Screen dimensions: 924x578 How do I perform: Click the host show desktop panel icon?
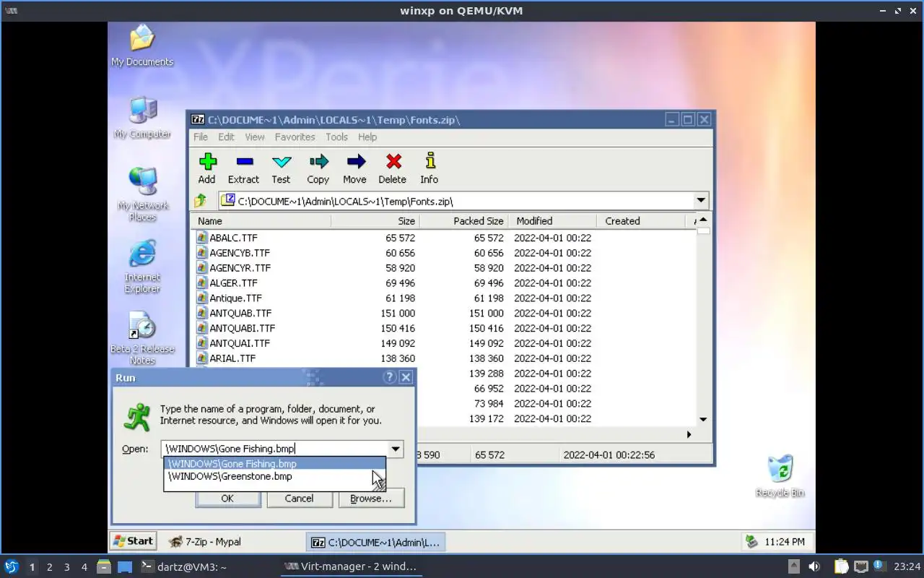pos(125,566)
